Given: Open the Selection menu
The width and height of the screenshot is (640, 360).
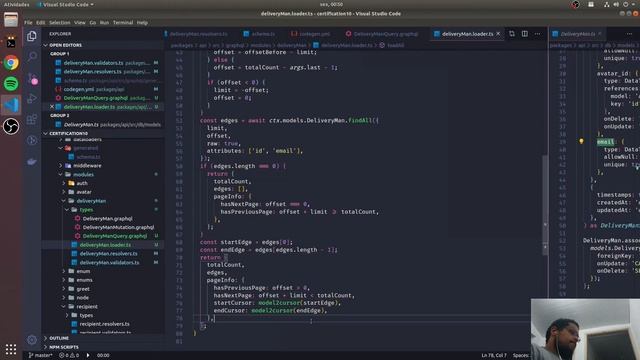Looking at the screenshot, I should point(60,22).
